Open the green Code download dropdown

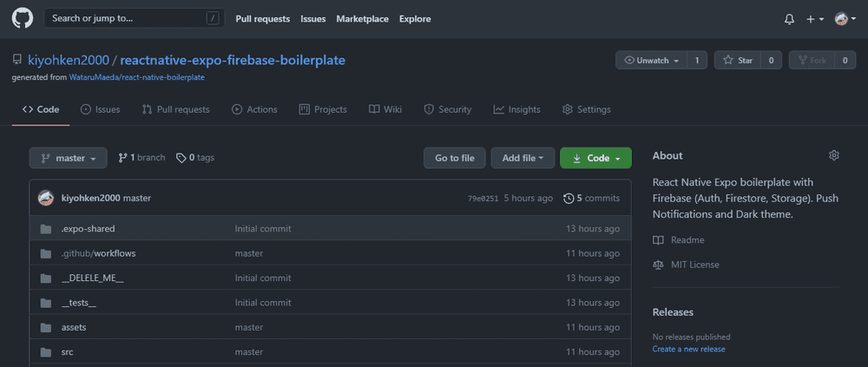(595, 158)
